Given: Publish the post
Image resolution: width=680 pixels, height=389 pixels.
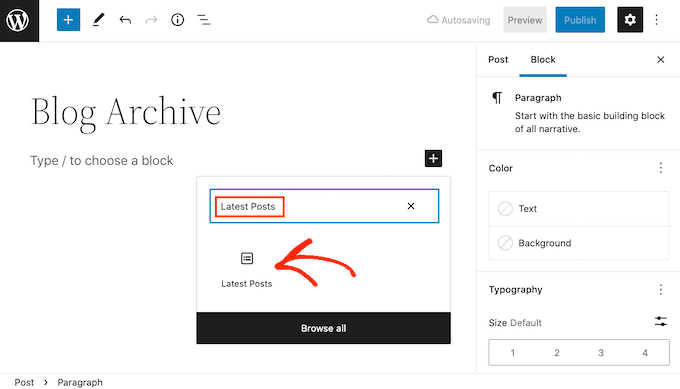Looking at the screenshot, I should (580, 20).
